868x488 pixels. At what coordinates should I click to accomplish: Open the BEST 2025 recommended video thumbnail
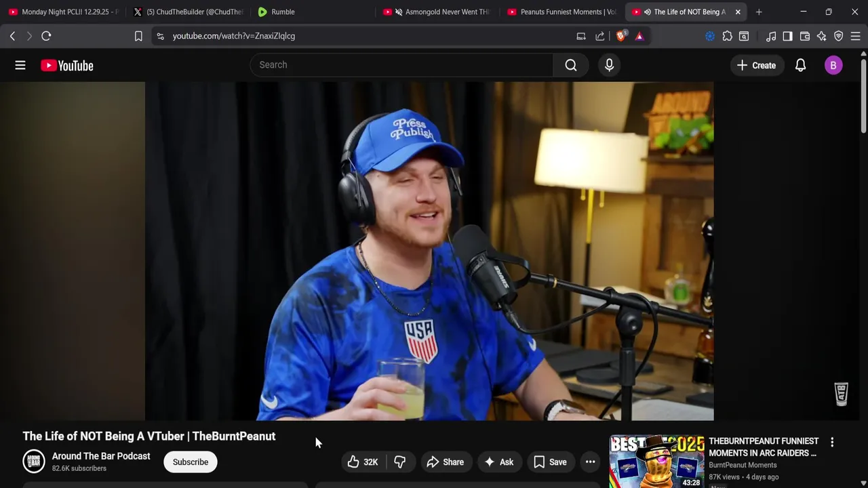[x=656, y=462]
